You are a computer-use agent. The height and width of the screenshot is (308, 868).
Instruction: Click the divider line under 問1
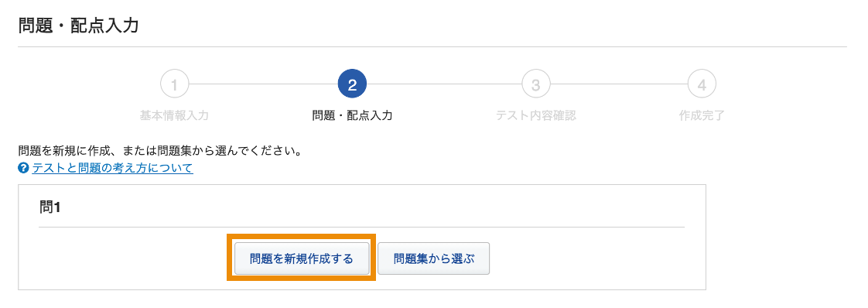(361, 227)
